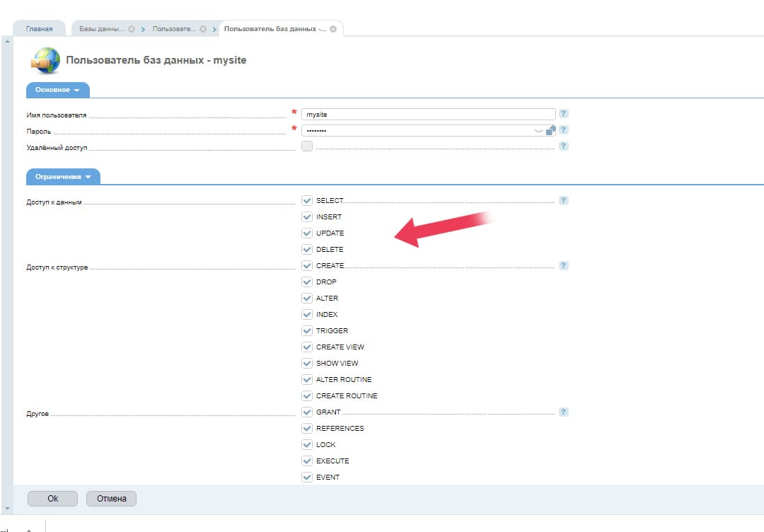Collapse the Основное section
This screenshot has height=532, width=764.
click(57, 90)
